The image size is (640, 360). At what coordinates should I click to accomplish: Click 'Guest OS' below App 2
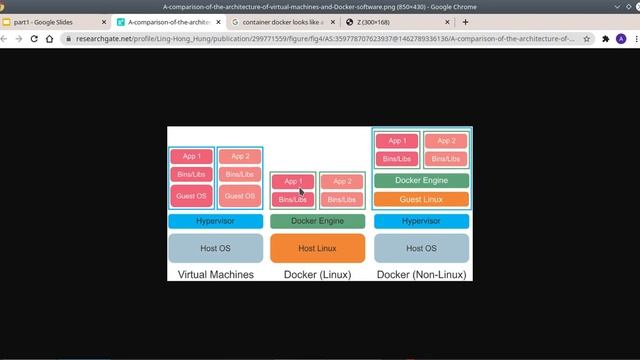coord(240,196)
